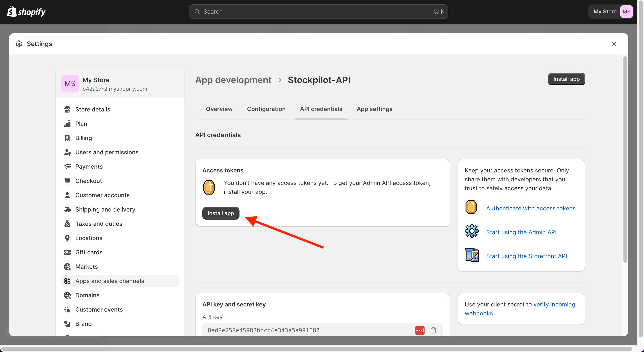Go to Users and permissions

tap(120, 152)
